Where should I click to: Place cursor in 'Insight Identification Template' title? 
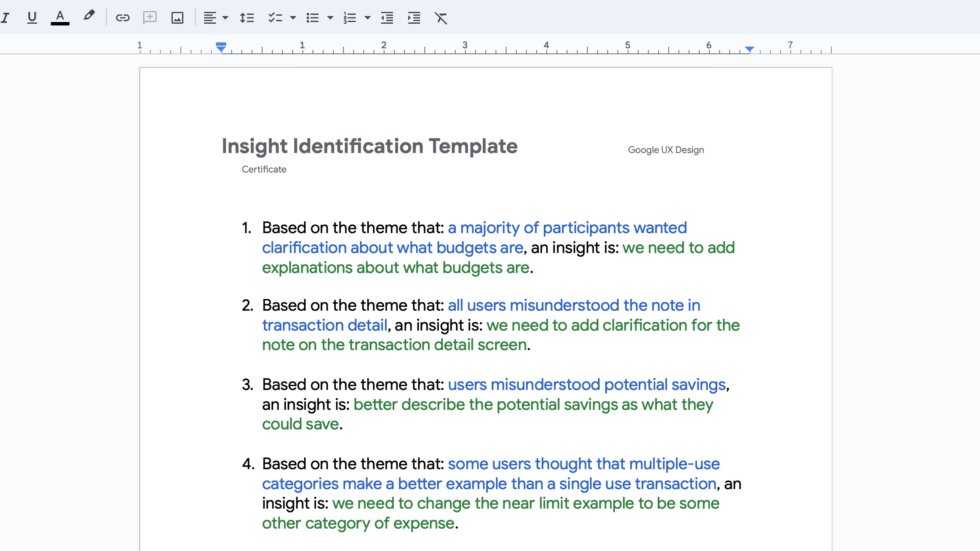370,146
